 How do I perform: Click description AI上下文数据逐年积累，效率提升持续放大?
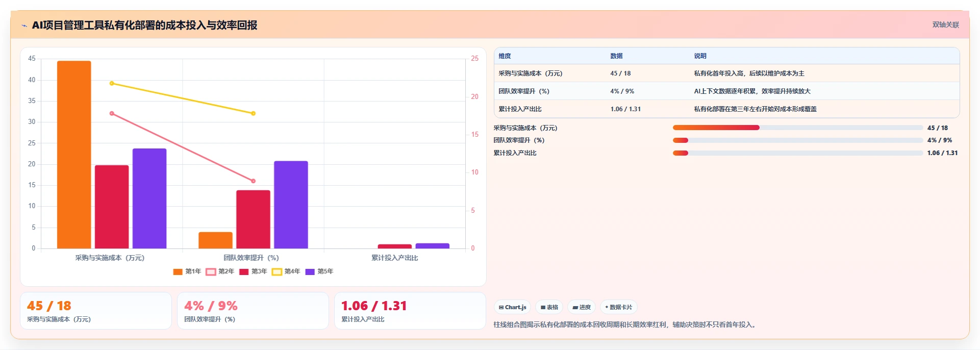[x=752, y=91]
